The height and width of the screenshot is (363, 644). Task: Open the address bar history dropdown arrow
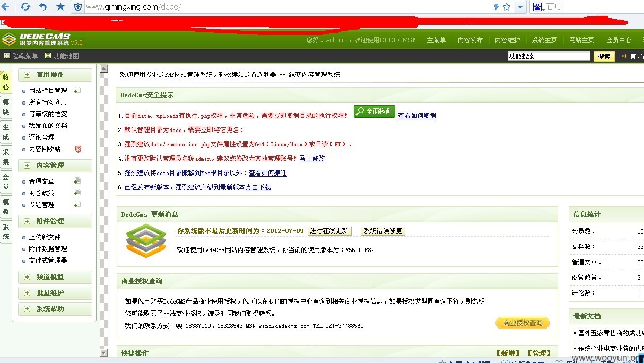(520, 7)
